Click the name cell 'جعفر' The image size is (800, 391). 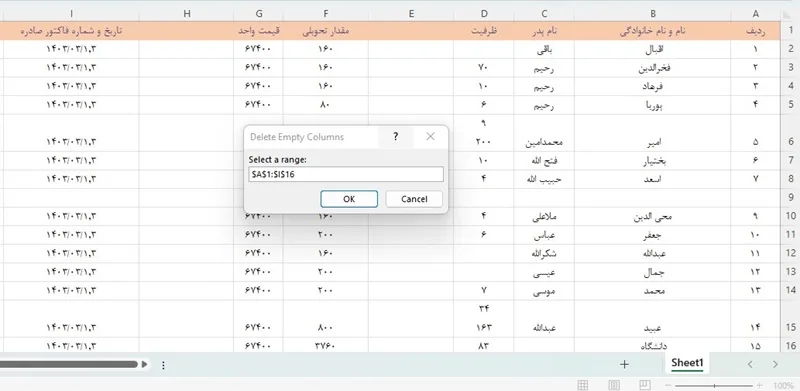point(653,235)
